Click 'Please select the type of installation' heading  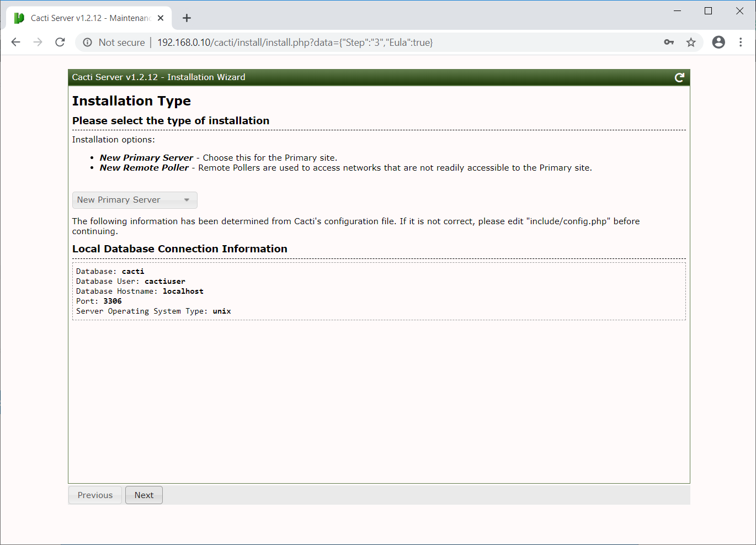[x=171, y=121]
